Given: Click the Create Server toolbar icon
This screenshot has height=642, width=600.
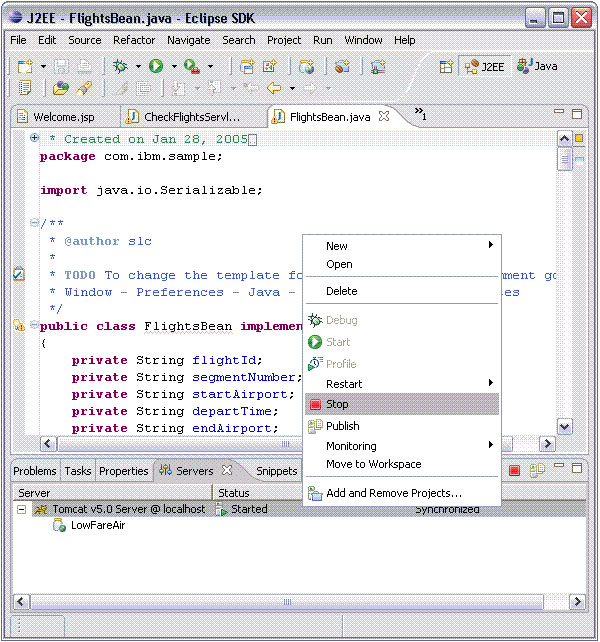Looking at the screenshot, I should pyautogui.click(x=378, y=66).
